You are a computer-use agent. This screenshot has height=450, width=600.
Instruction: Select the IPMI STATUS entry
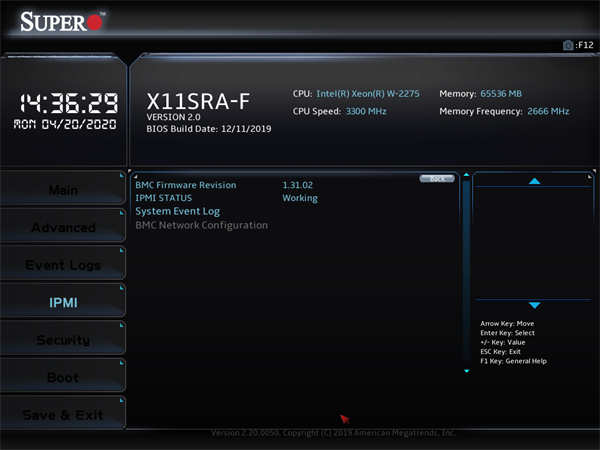(x=163, y=198)
